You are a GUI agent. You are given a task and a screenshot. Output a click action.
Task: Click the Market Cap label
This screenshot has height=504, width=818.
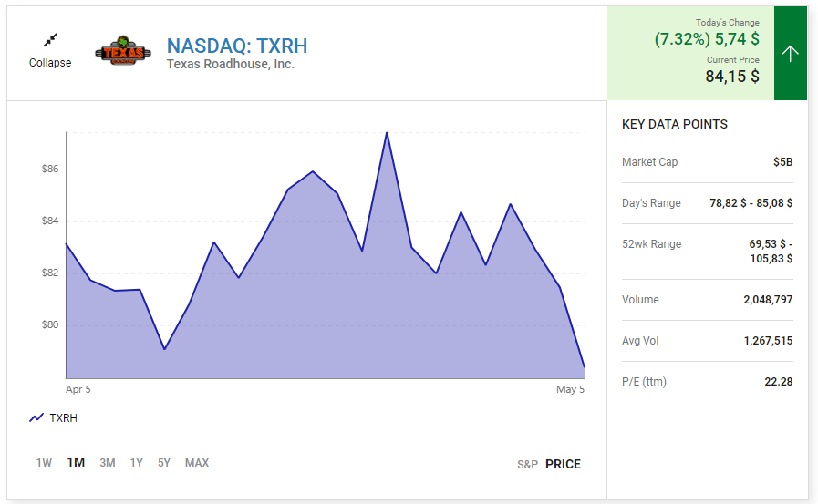click(x=649, y=162)
